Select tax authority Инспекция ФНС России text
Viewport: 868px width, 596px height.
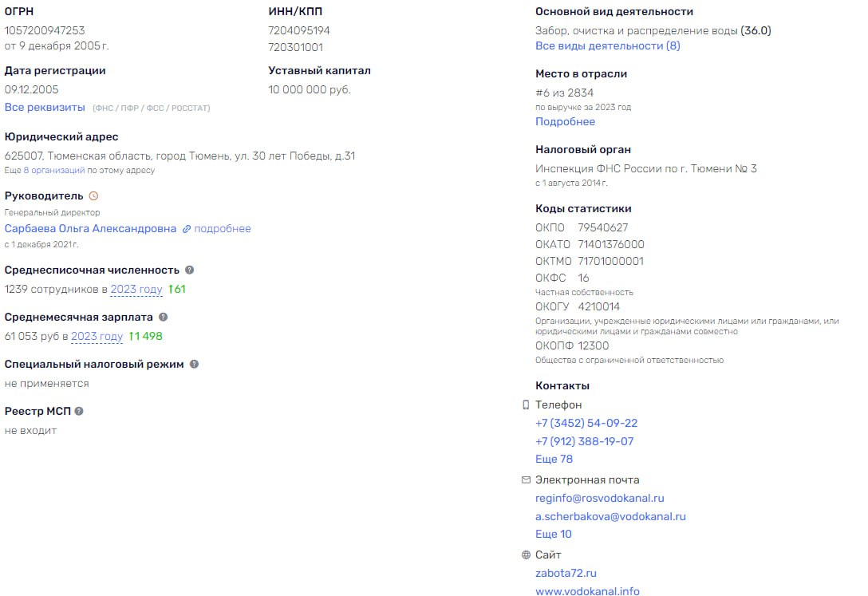(646, 169)
